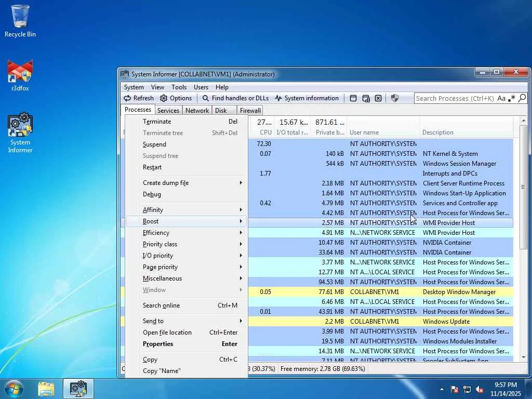Open the Users menu
Image resolution: width=532 pixels, height=399 pixels.
(x=201, y=87)
